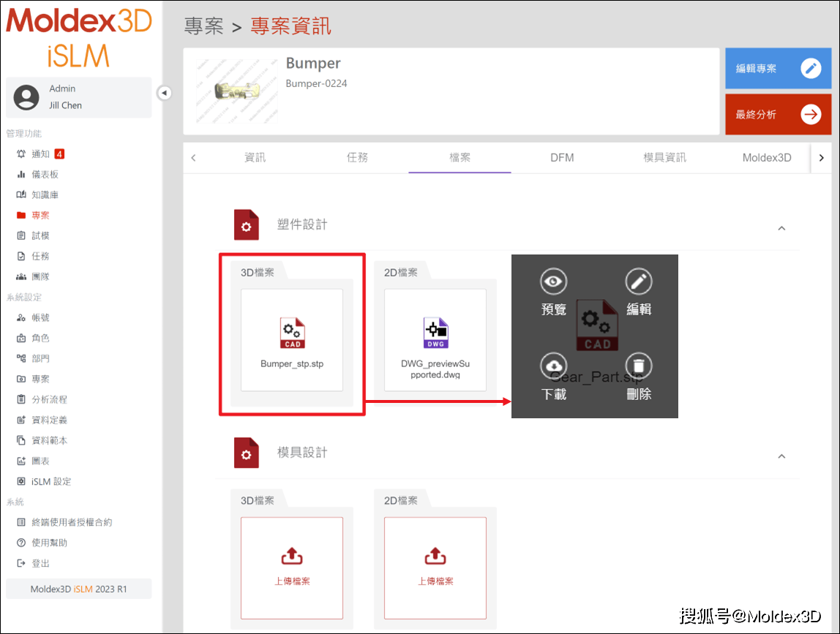Screen dimensions: 840x634
Task: Open 帳號 account settings in sidebar
Action: [40, 317]
